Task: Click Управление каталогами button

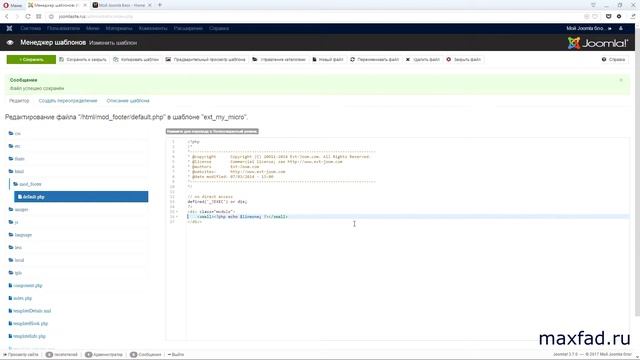Action: [x=279, y=60]
